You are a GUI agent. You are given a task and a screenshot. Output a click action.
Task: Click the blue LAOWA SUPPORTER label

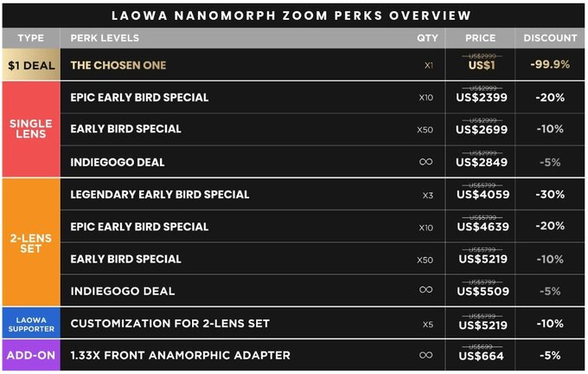(31, 324)
